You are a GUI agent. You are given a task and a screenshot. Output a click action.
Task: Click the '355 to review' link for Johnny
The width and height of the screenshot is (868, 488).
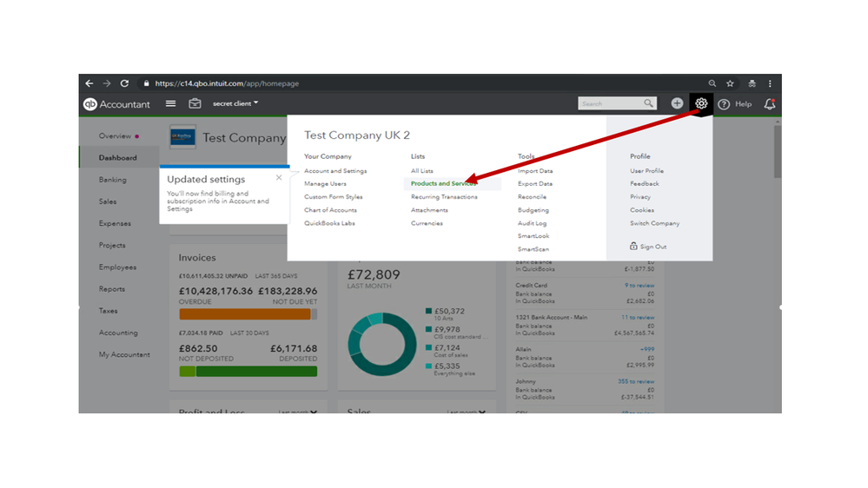coord(636,382)
